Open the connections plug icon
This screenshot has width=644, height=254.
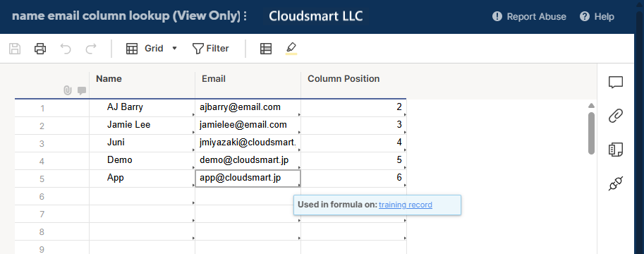click(x=615, y=183)
